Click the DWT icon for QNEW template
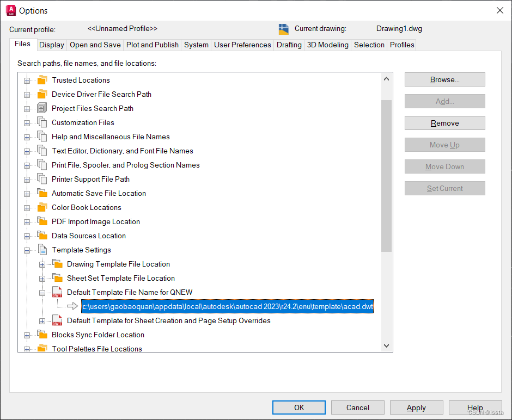This screenshot has width=512, height=420. click(57, 292)
